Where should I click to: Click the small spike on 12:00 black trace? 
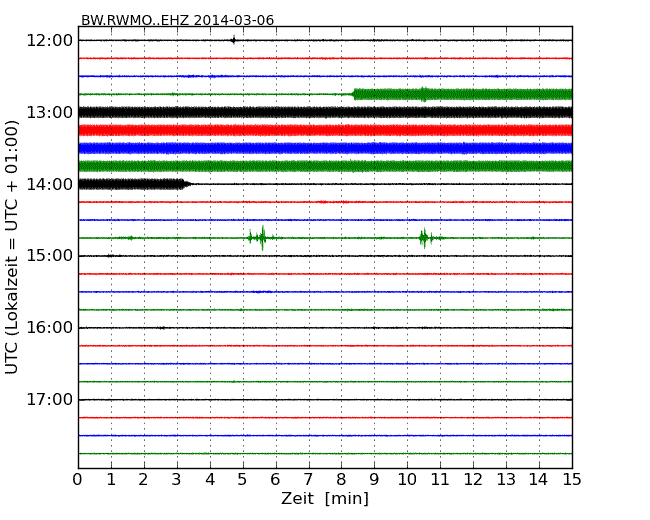pos(234,40)
